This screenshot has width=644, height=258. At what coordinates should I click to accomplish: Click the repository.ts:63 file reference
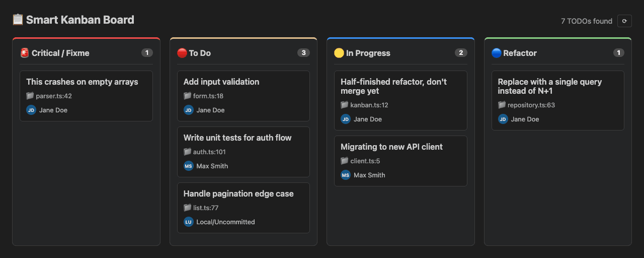[x=531, y=105]
